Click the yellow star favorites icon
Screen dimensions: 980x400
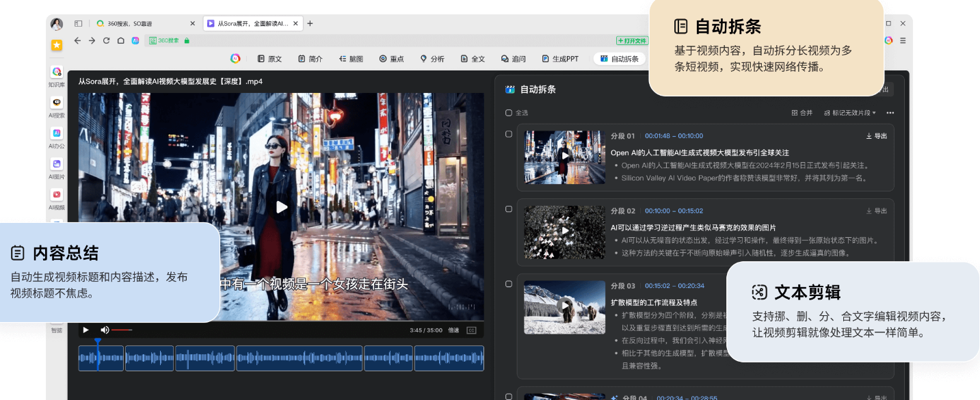point(57,45)
